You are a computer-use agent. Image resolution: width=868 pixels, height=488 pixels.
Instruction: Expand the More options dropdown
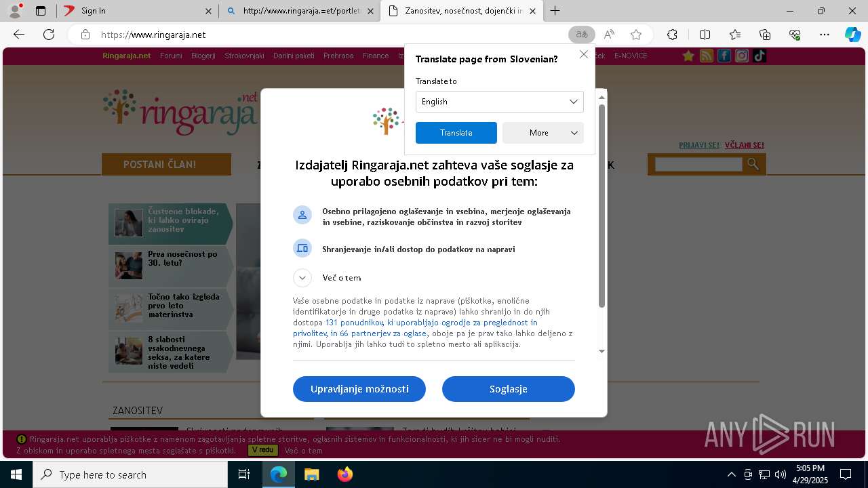pos(543,133)
